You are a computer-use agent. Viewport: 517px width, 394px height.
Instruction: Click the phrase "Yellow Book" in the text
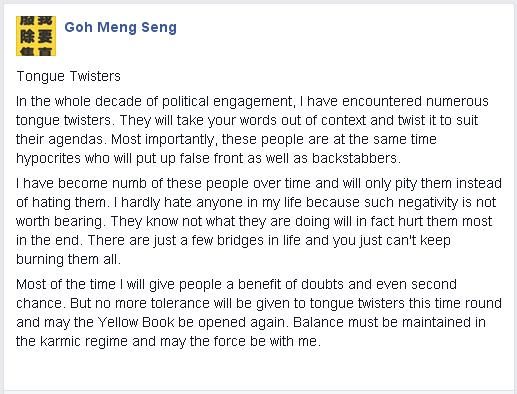pos(136,322)
